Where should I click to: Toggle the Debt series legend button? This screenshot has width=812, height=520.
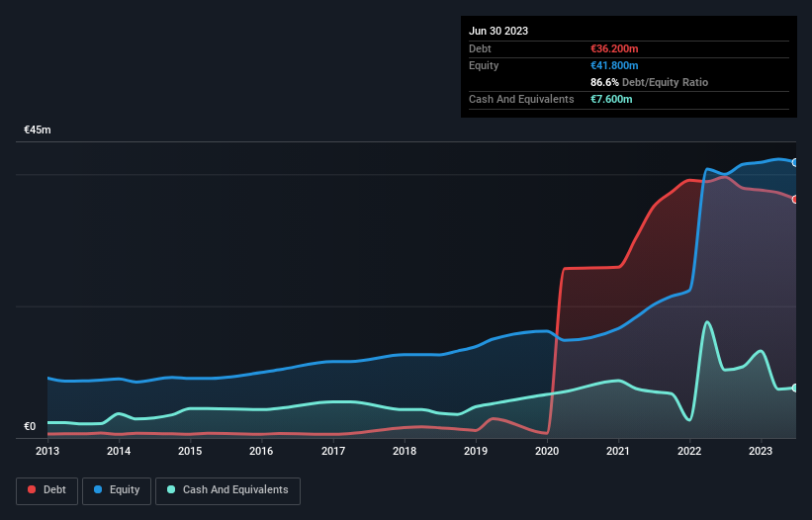[47, 490]
